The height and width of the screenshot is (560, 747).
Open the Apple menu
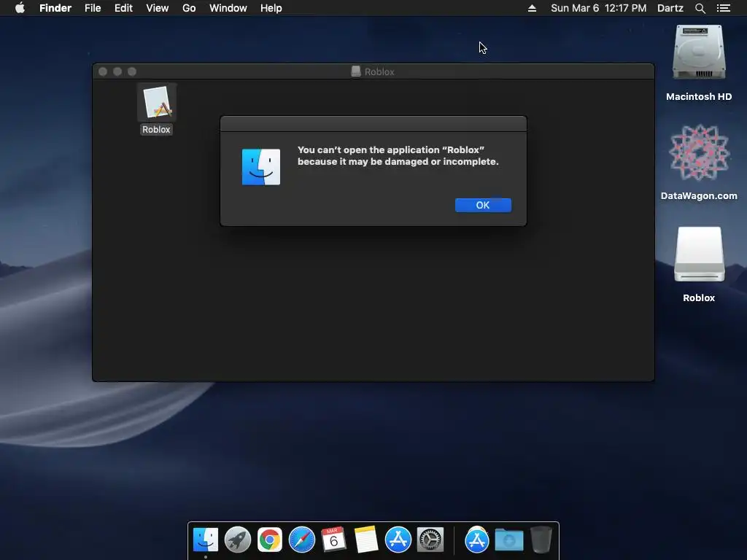coord(20,8)
